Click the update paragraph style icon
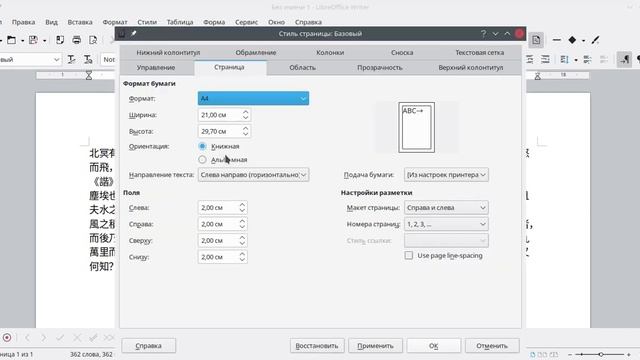 click(71, 60)
